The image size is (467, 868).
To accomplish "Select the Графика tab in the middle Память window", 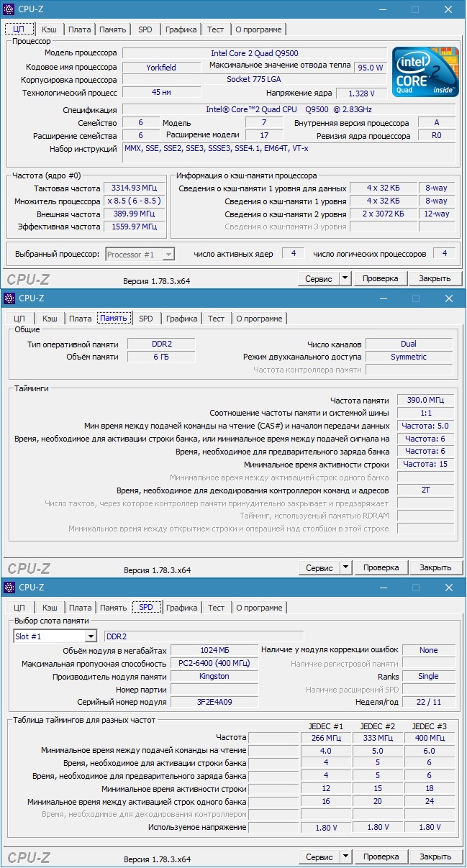I will [x=181, y=319].
